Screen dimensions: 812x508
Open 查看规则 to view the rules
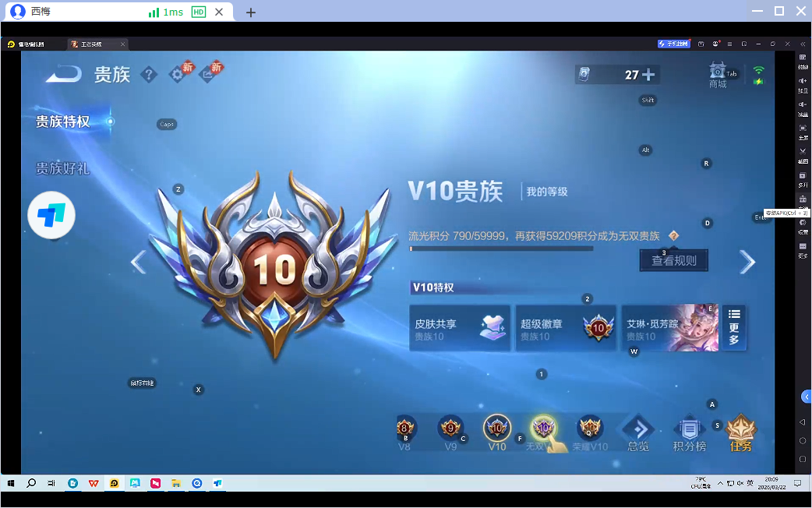tap(673, 260)
